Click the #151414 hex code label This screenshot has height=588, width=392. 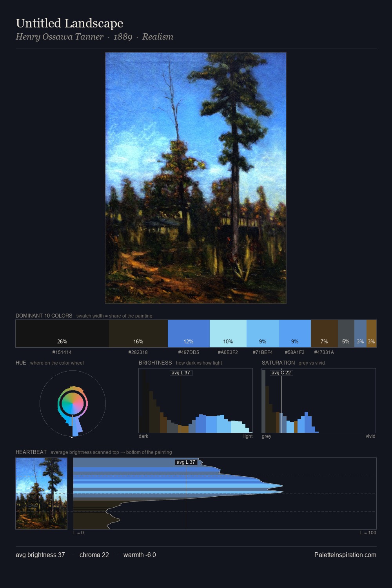pos(62,352)
